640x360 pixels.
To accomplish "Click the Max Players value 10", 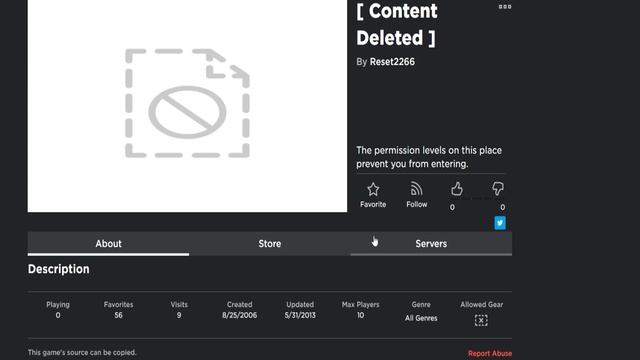I will click(x=360, y=315).
